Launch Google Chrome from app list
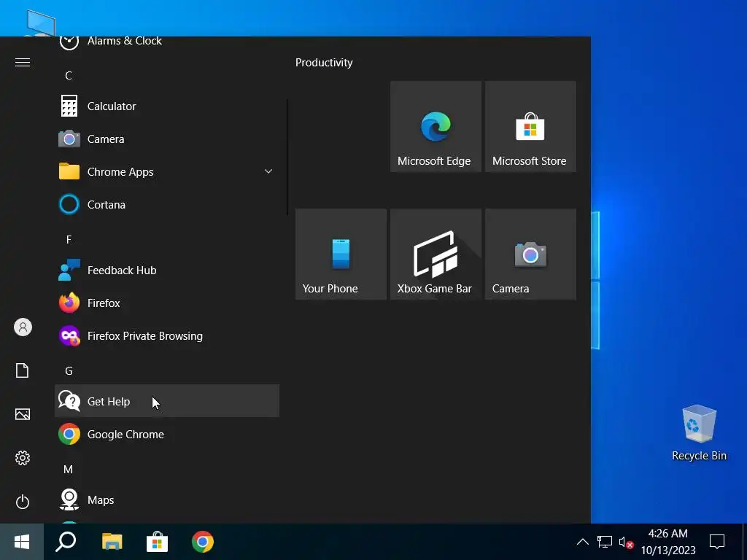747x560 pixels. pyautogui.click(x=167, y=434)
